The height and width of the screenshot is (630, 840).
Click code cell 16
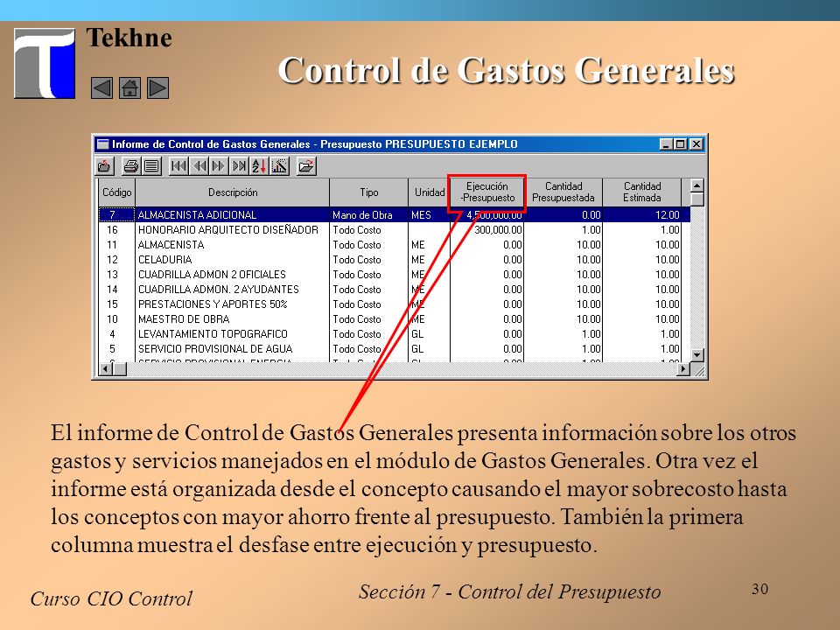pos(116,230)
